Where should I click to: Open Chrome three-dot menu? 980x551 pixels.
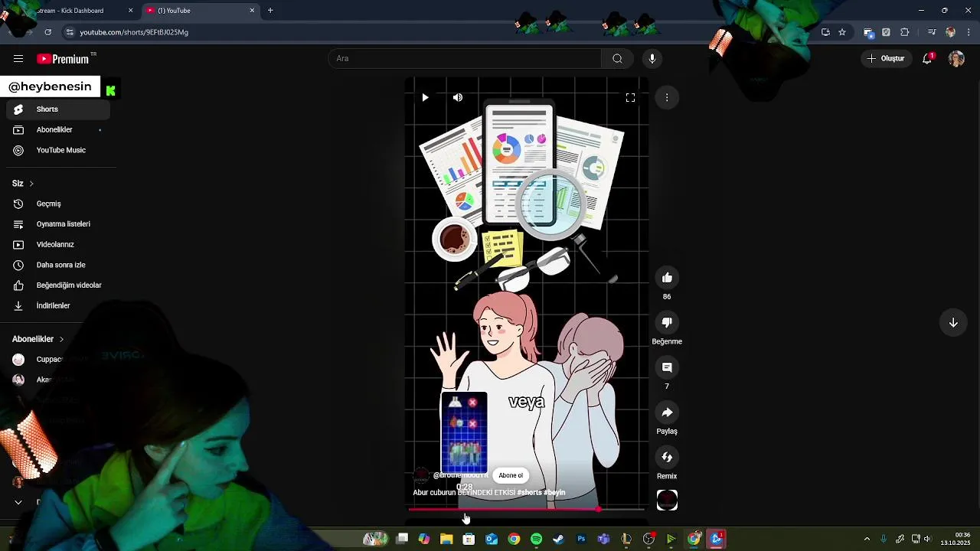click(969, 32)
